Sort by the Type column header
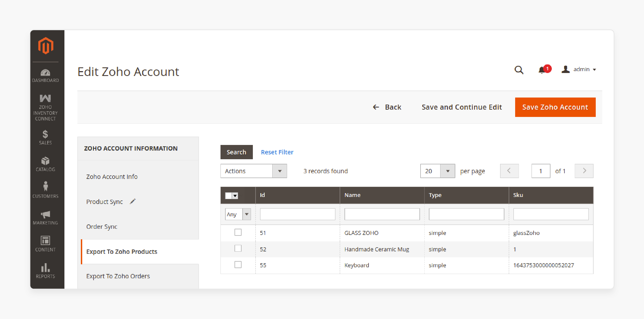 (466, 195)
